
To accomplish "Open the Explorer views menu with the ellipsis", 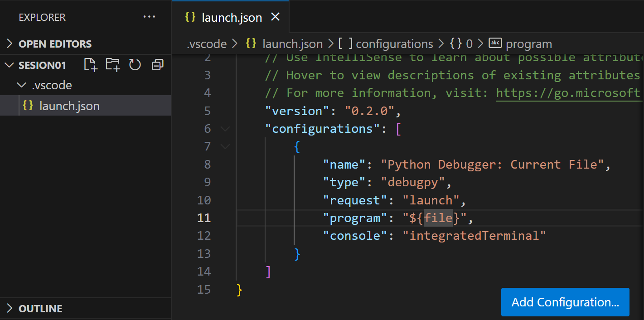I will 150,16.
